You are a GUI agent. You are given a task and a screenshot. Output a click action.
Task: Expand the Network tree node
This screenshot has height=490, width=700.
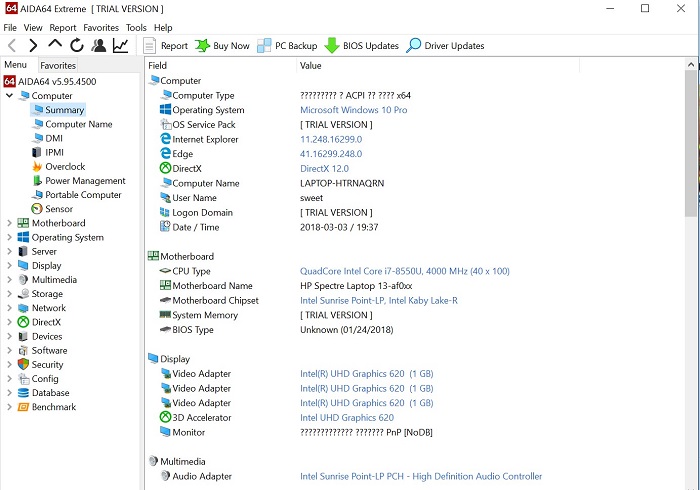9,308
